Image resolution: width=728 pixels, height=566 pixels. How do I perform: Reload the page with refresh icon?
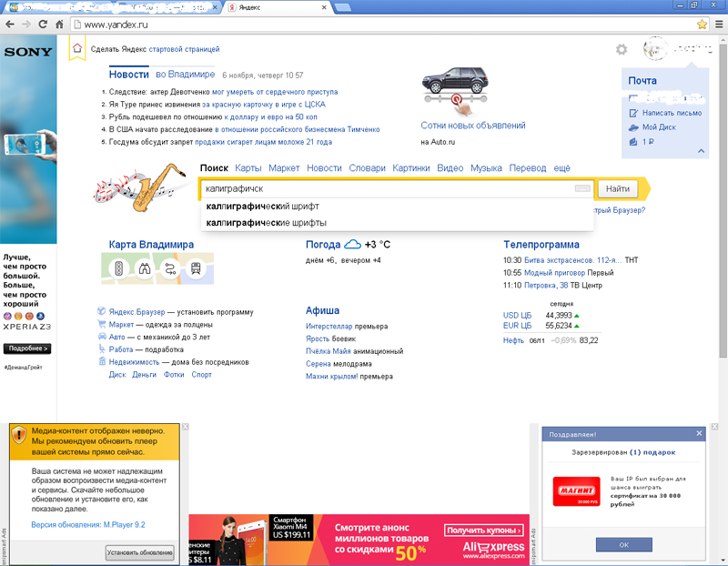click(43, 25)
